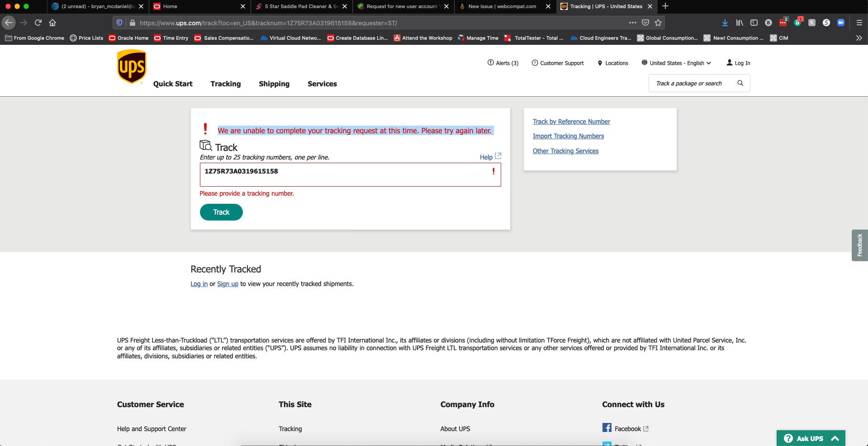Click Log in under Recently Tracked
This screenshot has width=868, height=446.
tap(199, 284)
